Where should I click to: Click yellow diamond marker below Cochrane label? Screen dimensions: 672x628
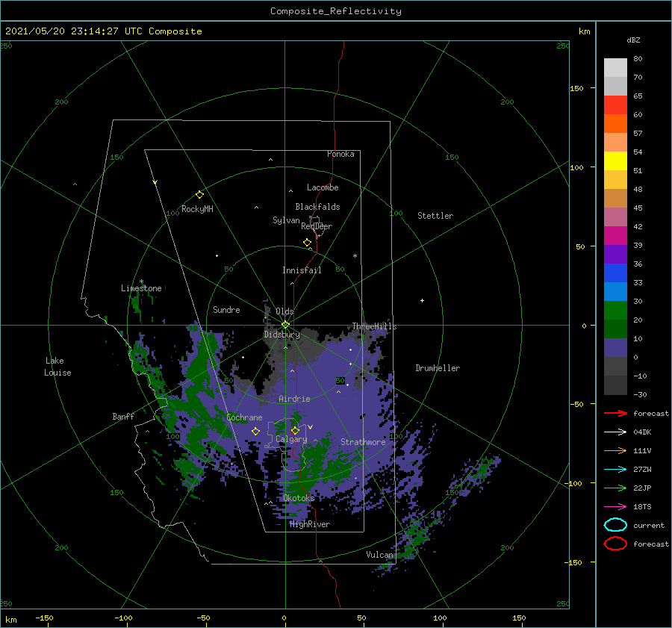click(x=255, y=431)
